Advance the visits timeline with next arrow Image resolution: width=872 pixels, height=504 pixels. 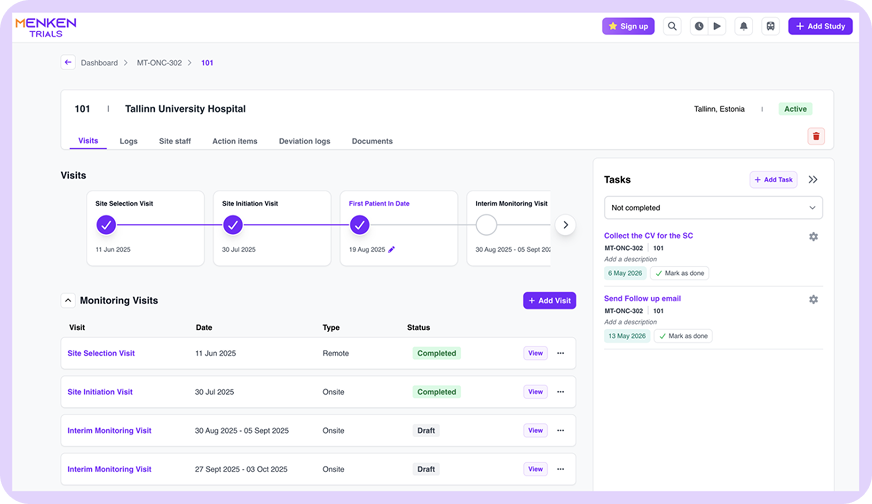pyautogui.click(x=565, y=225)
